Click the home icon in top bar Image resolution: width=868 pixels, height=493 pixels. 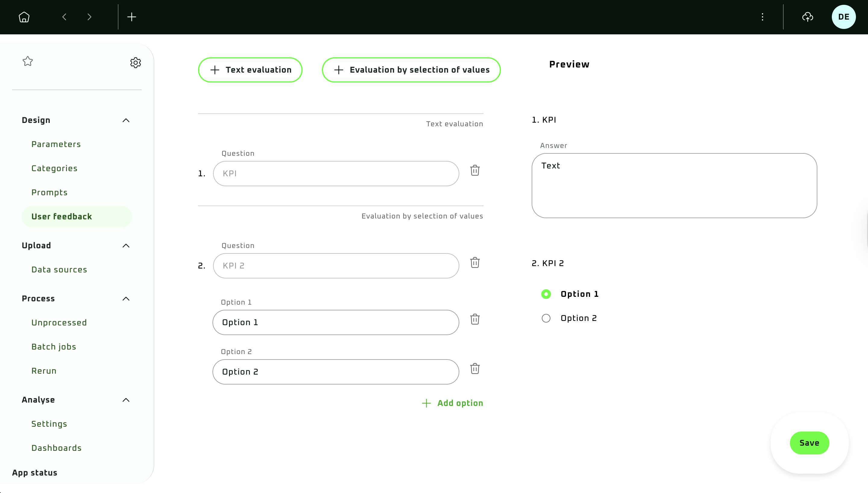(24, 17)
